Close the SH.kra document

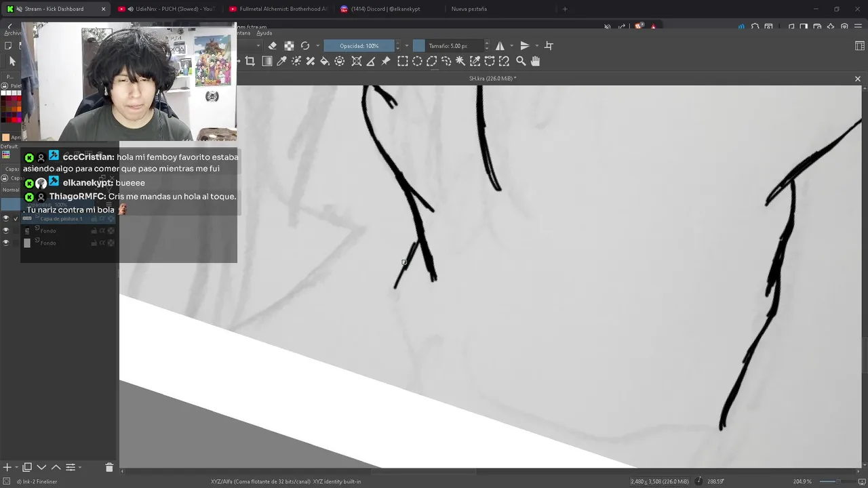pos(857,79)
